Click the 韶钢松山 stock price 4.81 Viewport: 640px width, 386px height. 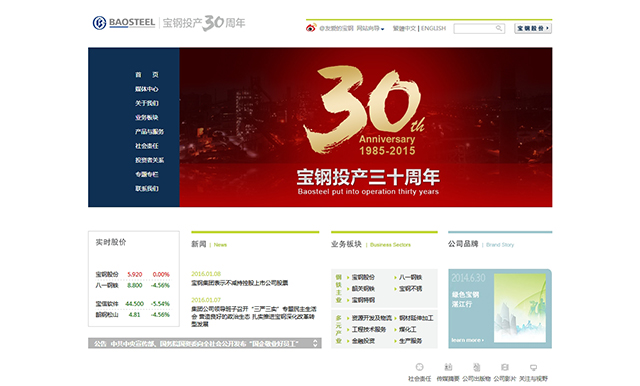pos(134,315)
